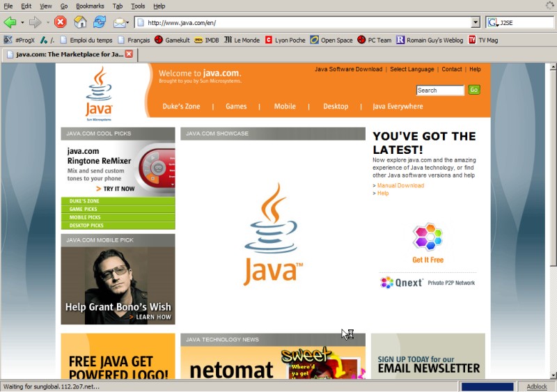Open the Open Space bookmark

[331, 40]
